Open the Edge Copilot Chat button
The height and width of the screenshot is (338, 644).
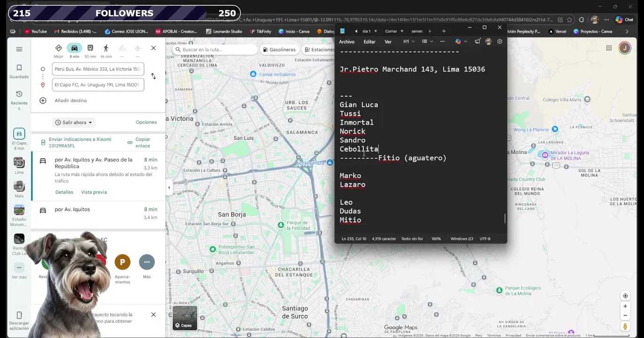[x=625, y=20]
